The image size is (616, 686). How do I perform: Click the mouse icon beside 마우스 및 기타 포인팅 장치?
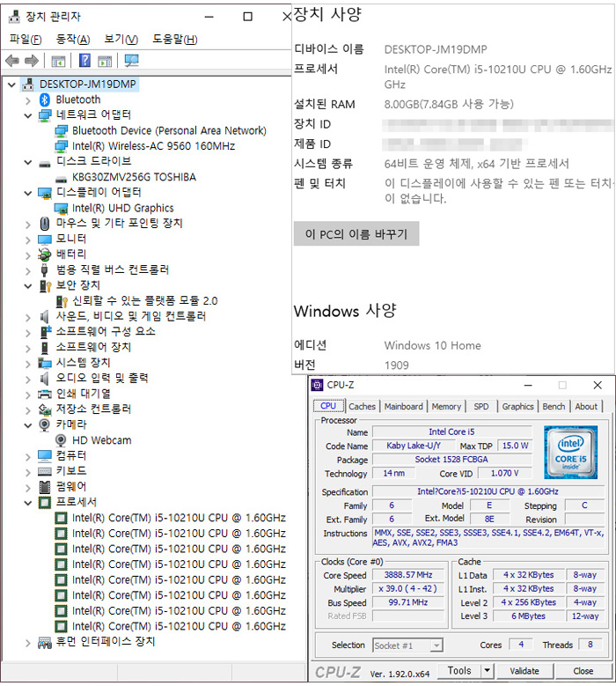(45, 224)
